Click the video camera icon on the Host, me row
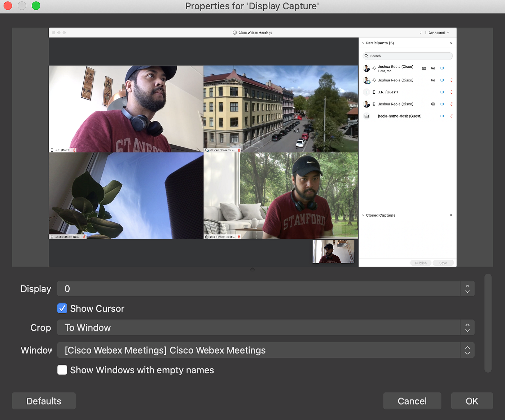 [x=442, y=68]
